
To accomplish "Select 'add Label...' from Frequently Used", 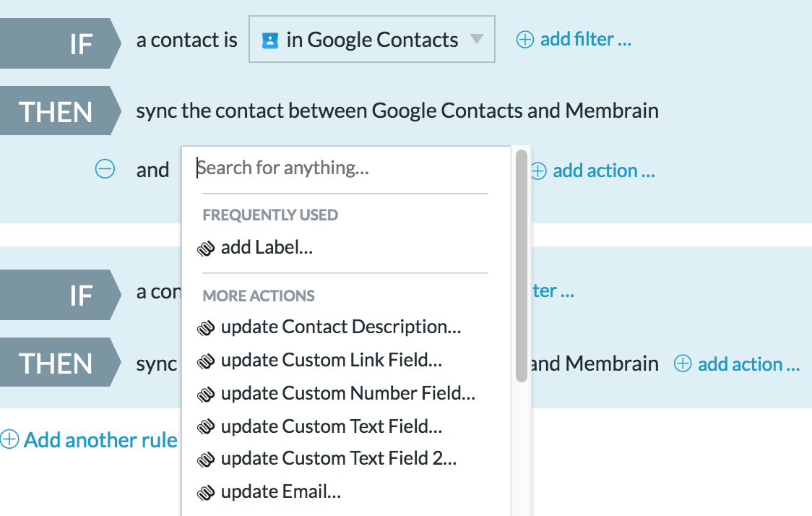I will (x=267, y=248).
